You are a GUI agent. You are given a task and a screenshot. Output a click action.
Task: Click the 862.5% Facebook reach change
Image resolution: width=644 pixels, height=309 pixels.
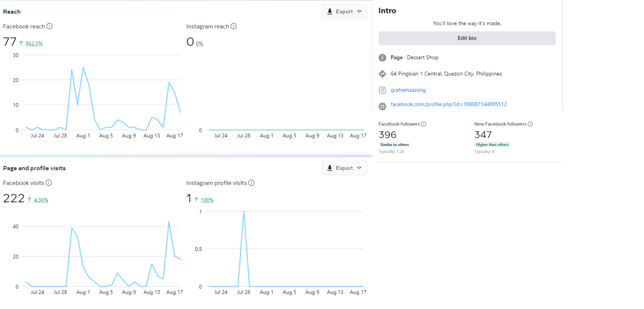coord(34,44)
